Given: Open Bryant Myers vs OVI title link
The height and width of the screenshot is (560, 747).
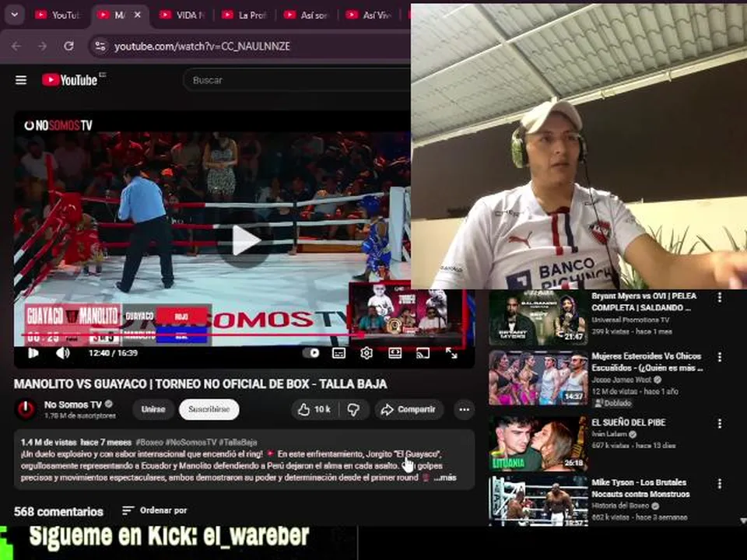Looking at the screenshot, I should 644,302.
